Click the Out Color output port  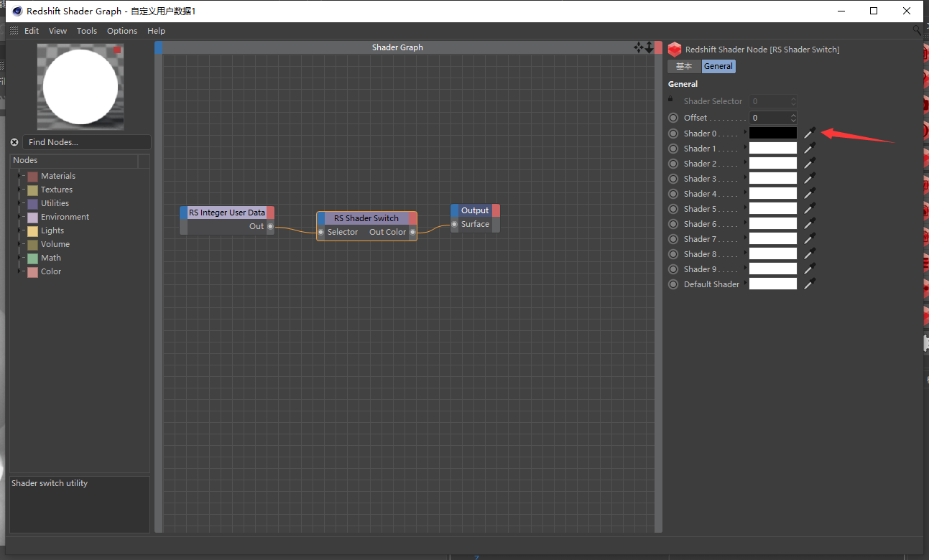[x=412, y=232]
